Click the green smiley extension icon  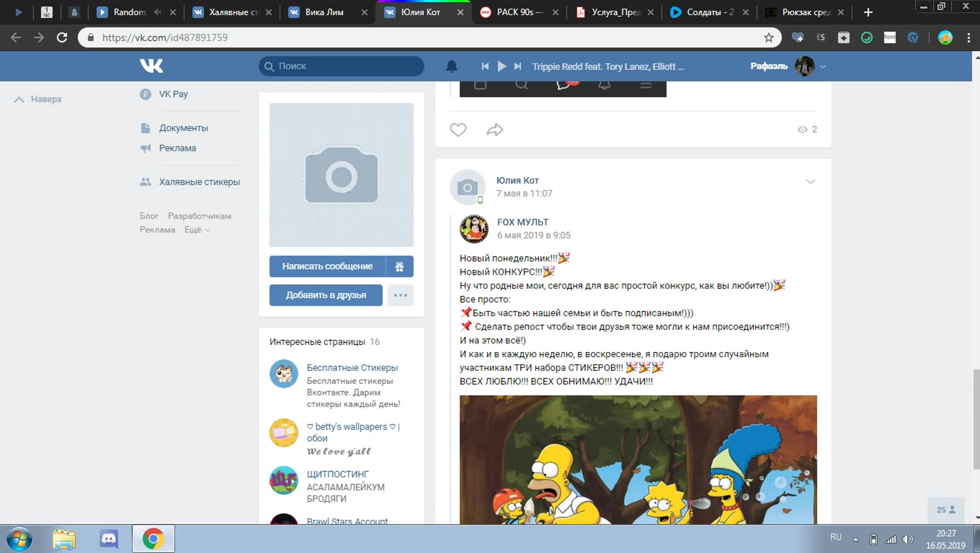[x=867, y=37]
